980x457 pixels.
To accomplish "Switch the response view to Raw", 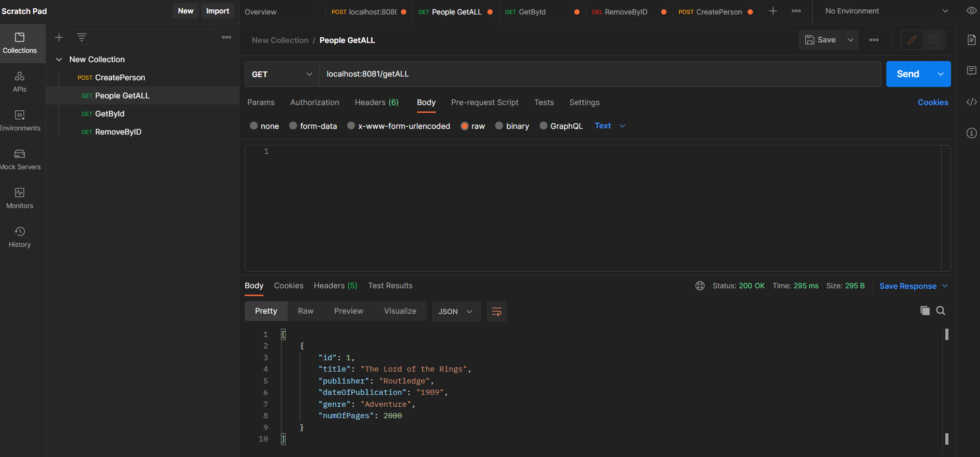I will [306, 311].
